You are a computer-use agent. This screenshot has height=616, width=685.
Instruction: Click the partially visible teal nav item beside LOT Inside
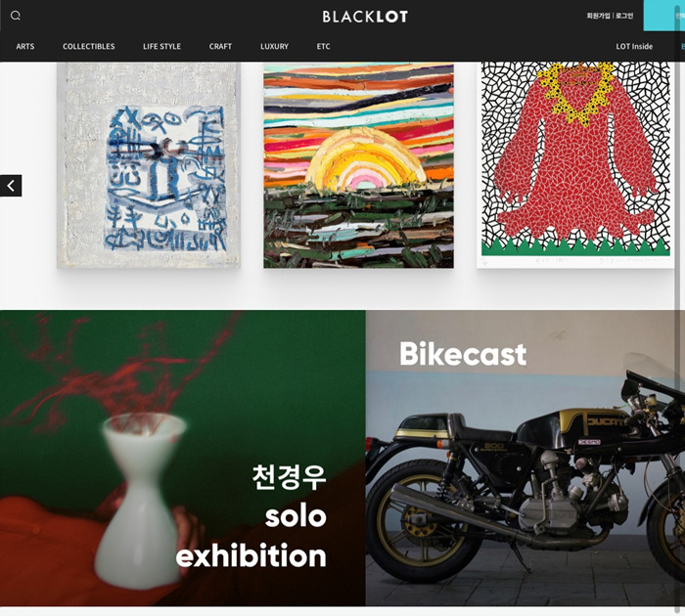[682, 46]
